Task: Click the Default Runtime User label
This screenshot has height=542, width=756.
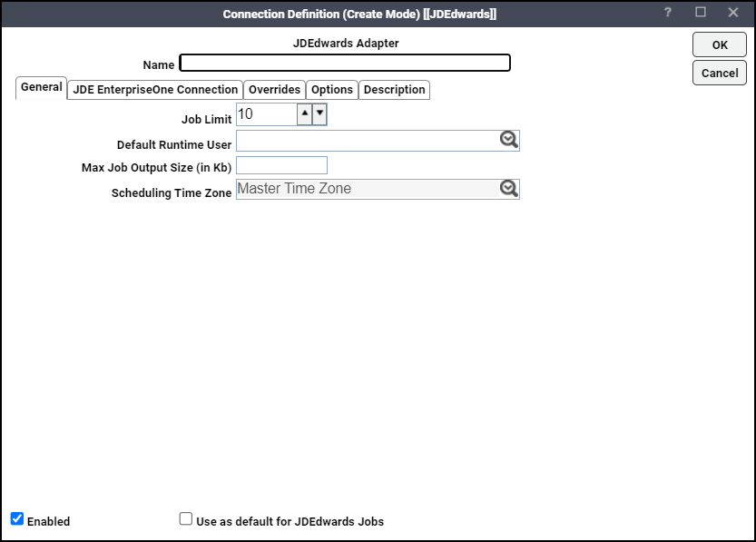Action: coord(174,144)
